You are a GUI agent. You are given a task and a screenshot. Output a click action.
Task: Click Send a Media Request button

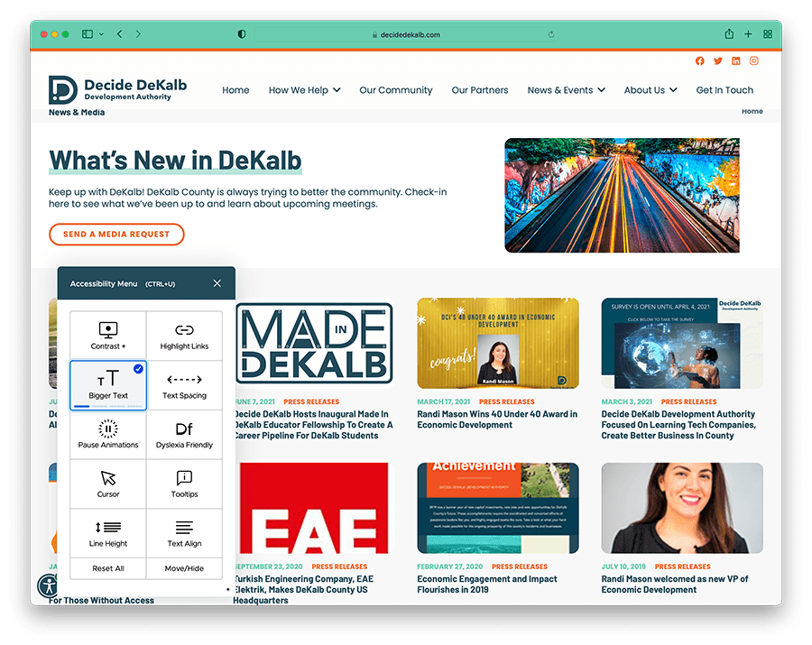tap(116, 235)
